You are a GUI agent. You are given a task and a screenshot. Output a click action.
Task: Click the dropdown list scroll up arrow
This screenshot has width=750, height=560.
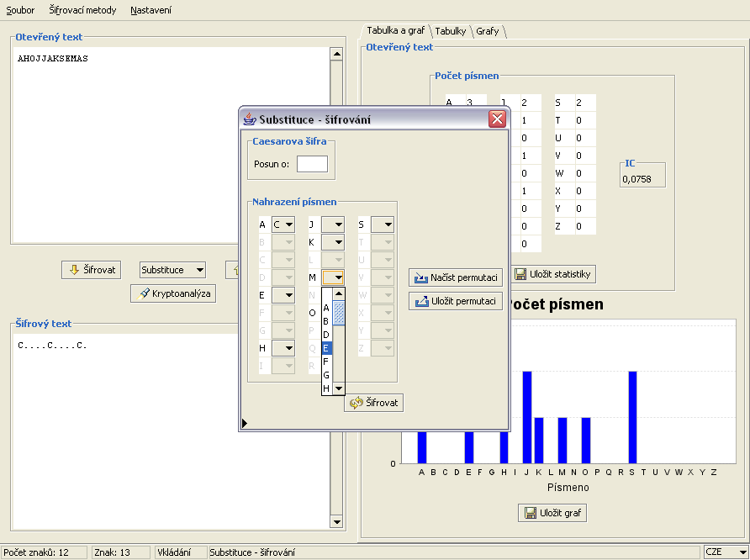tap(339, 293)
